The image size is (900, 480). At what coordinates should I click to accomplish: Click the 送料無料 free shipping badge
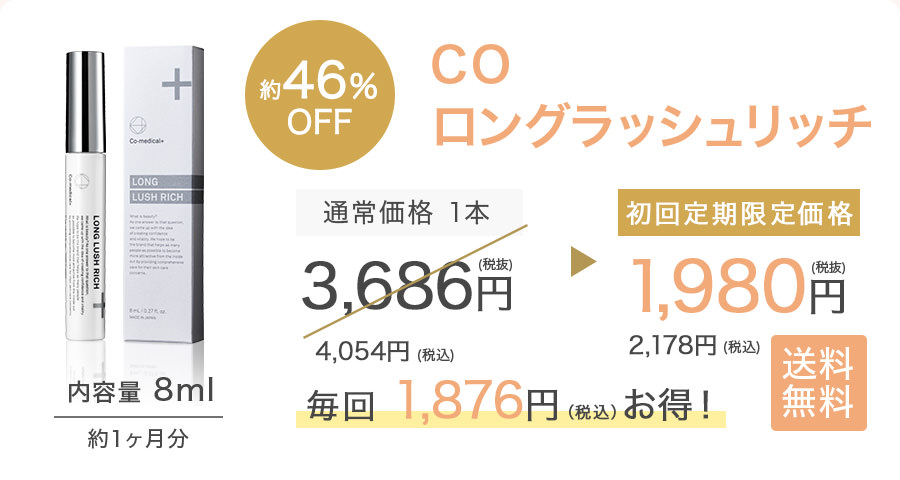point(818,383)
